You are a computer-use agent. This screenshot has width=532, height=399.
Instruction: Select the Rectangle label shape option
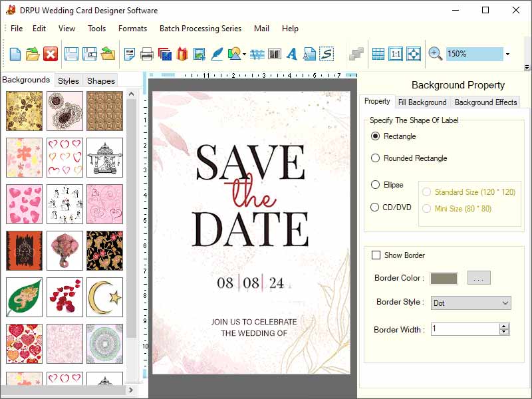376,136
